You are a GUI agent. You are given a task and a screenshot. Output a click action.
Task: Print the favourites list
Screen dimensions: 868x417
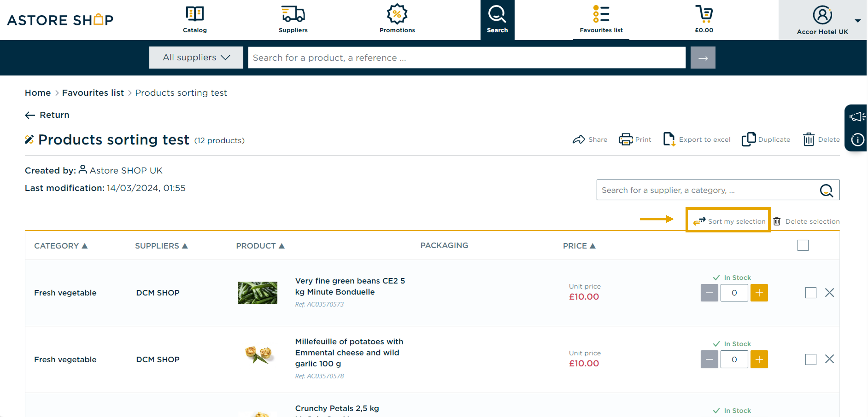635,139
